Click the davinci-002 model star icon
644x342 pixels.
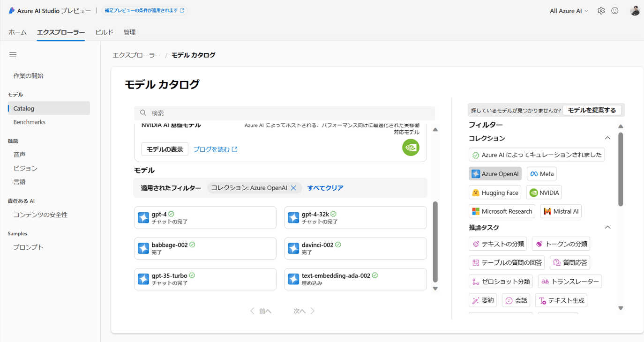click(293, 248)
